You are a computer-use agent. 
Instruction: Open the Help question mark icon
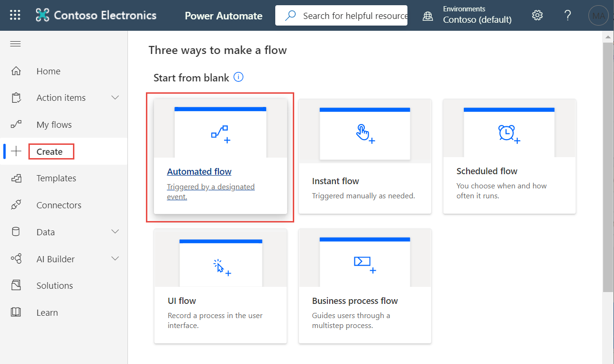point(568,15)
